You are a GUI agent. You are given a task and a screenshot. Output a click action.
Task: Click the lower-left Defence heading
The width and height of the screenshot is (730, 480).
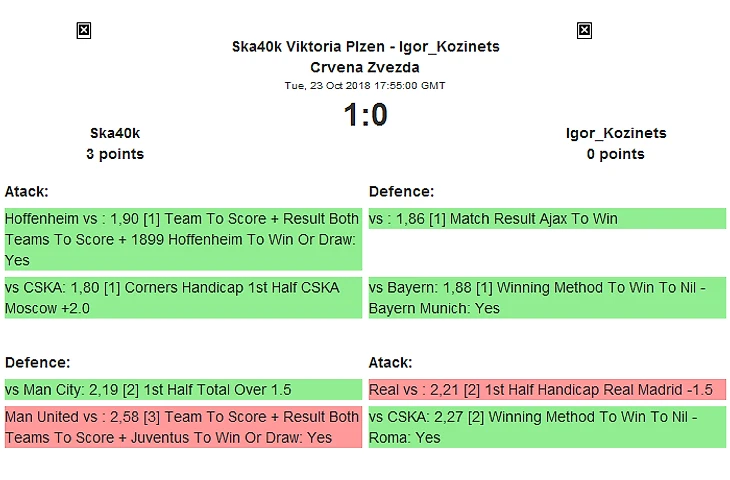[x=37, y=363]
